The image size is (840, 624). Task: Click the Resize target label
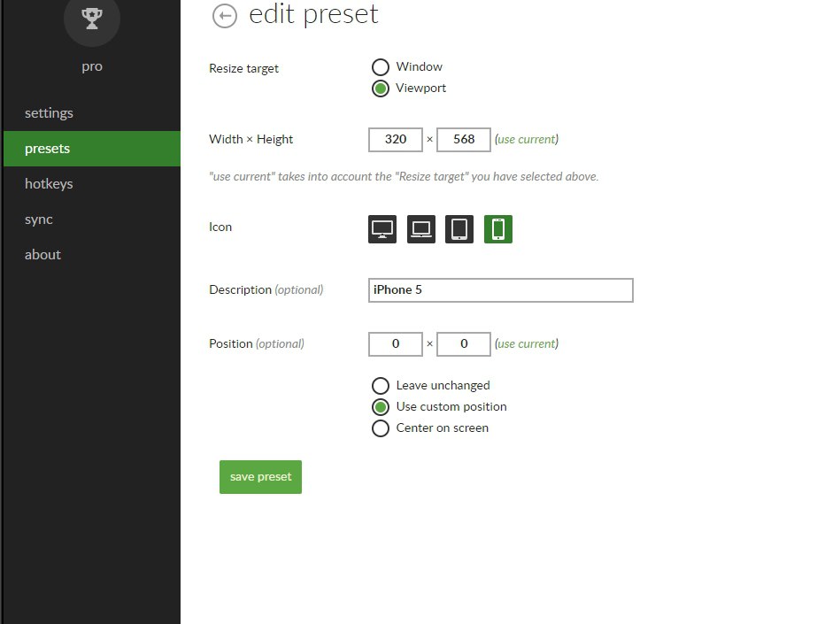[x=243, y=68]
